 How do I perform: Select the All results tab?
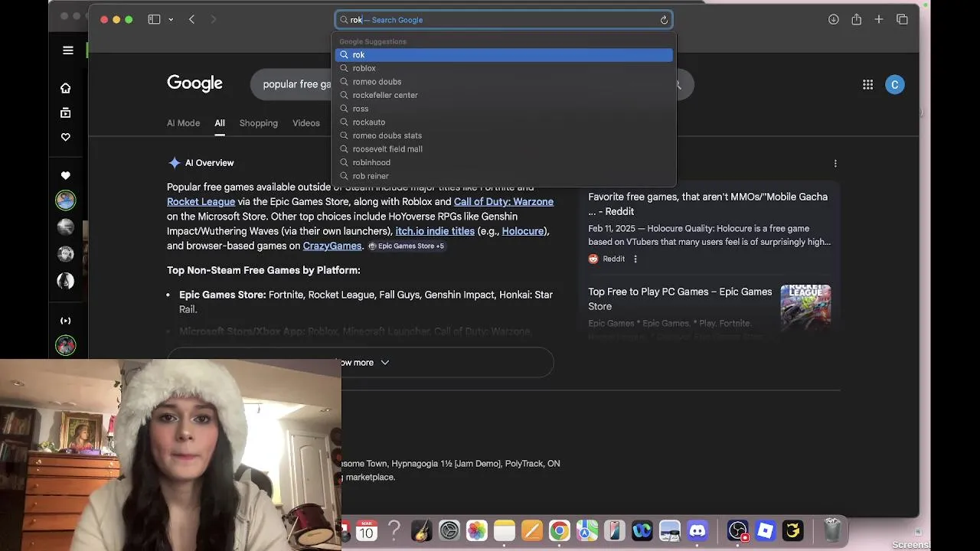220,123
